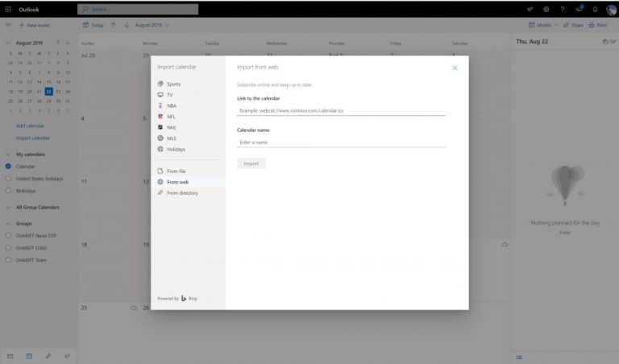Open the feedback megaphone icon in header

(x=580, y=9)
